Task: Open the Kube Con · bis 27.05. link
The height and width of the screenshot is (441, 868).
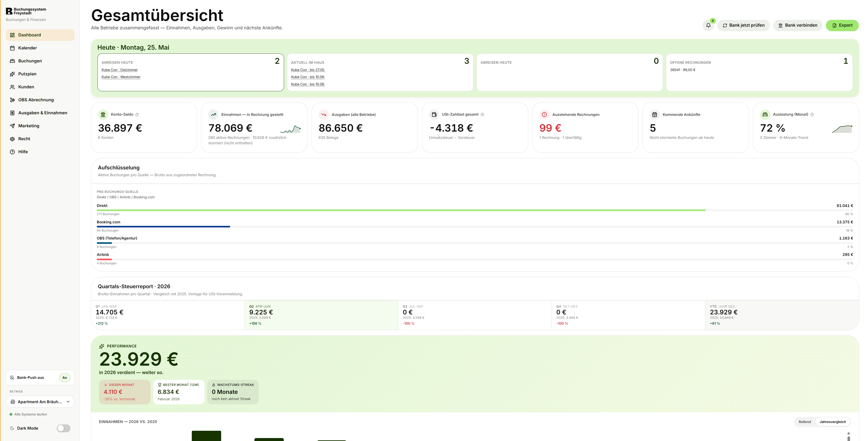Action: (x=308, y=70)
